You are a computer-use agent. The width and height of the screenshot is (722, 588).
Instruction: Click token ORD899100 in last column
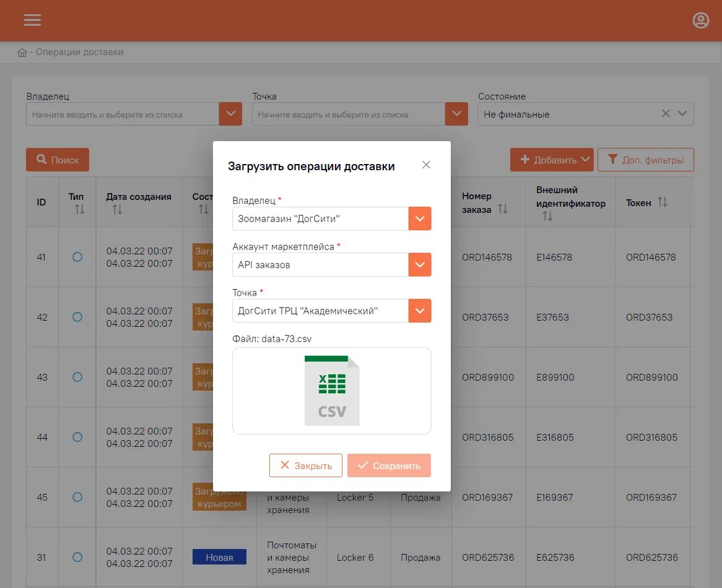point(651,378)
